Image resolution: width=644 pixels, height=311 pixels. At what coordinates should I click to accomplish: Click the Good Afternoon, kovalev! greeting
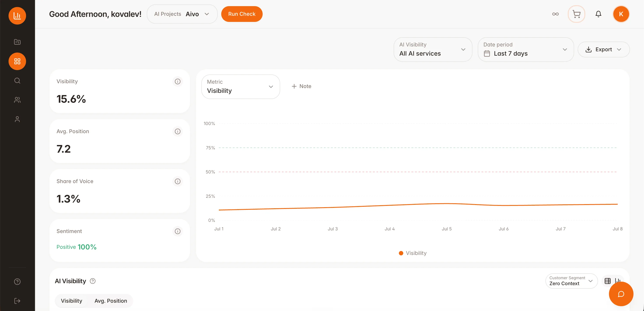[95, 14]
